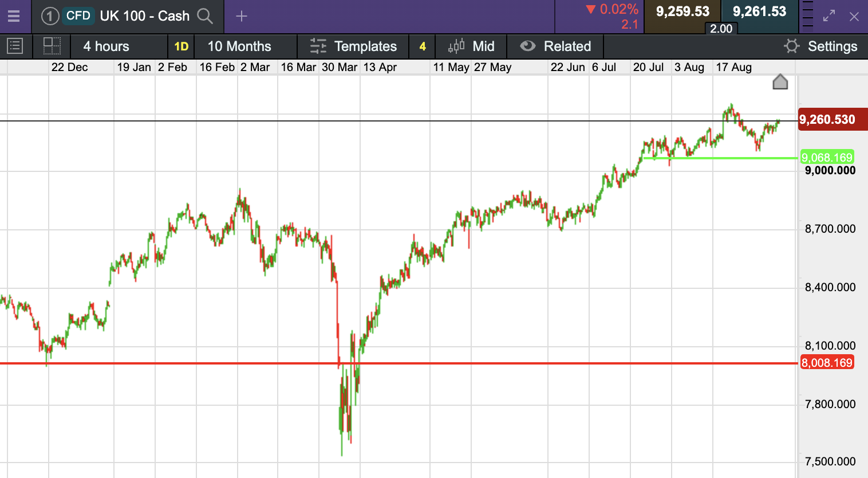The height and width of the screenshot is (478, 868).
Task: Open the Mid price type dropdown
Action: pyautogui.click(x=471, y=46)
